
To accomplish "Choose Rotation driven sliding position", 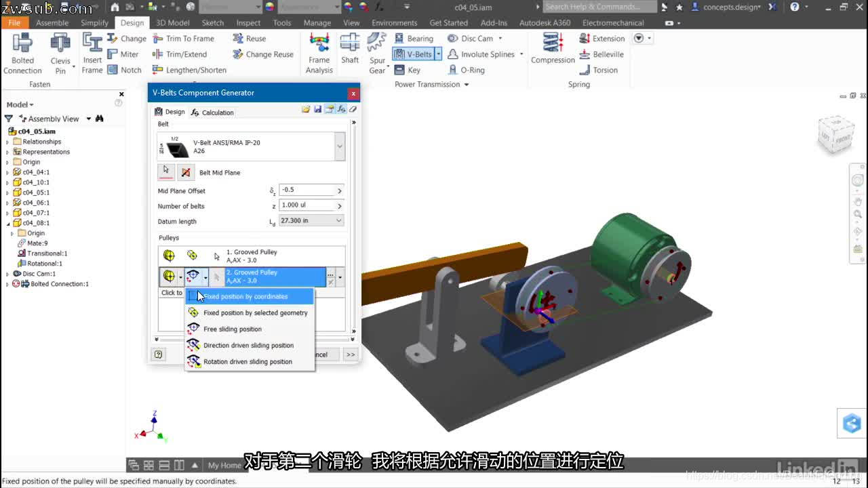I will coord(250,361).
